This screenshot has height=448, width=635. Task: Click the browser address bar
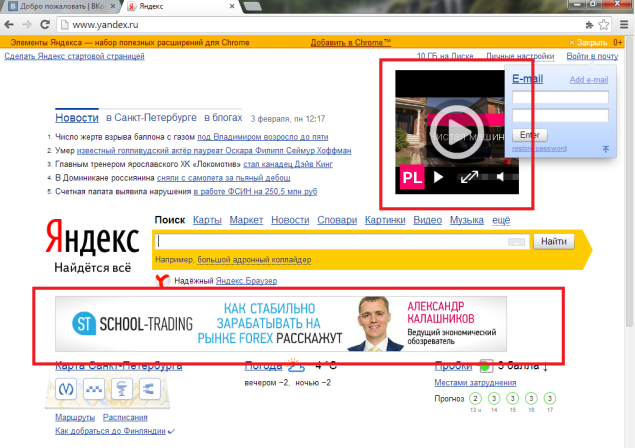320,25
